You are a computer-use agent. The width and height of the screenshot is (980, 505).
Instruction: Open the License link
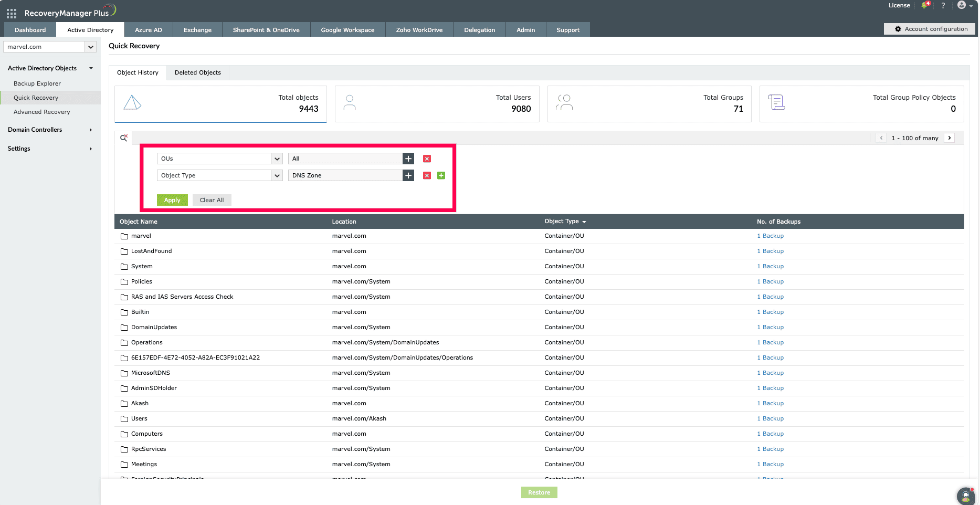tap(899, 5)
